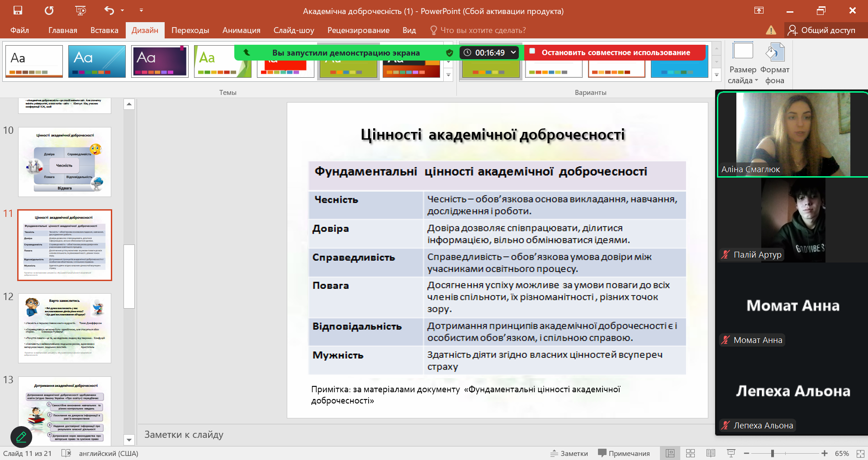Click the Общий доступ share button
868x460 pixels.
pos(821,30)
